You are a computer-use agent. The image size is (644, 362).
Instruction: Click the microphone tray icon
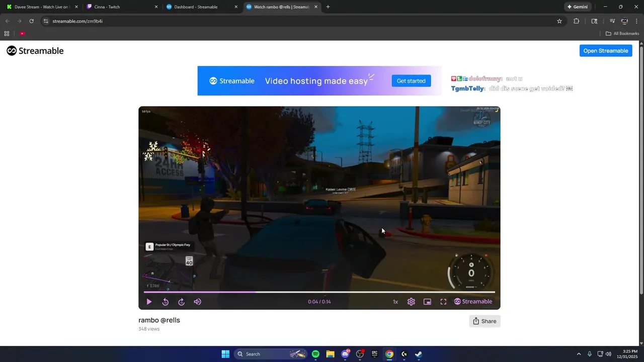(589, 354)
